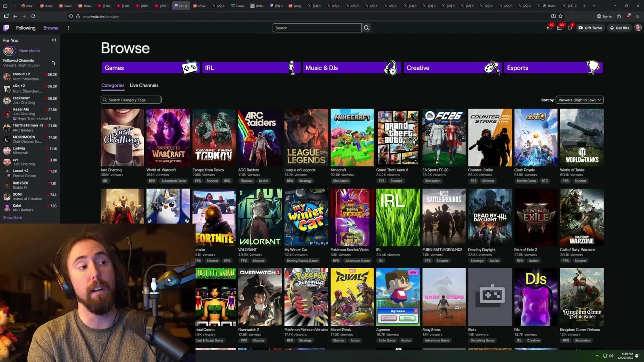Open the Esports banner
The height and width of the screenshot is (362, 644).
click(552, 68)
